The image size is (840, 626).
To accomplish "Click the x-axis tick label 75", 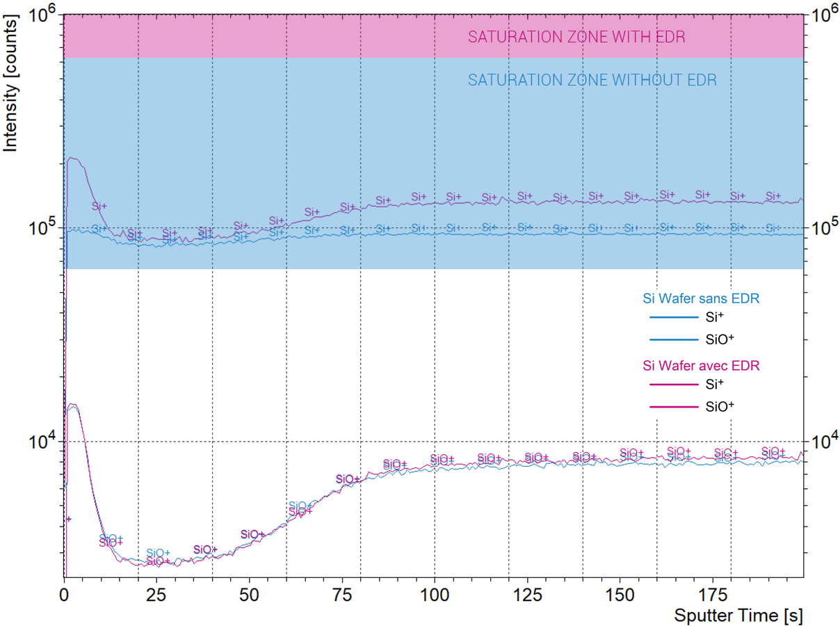I will (x=341, y=596).
